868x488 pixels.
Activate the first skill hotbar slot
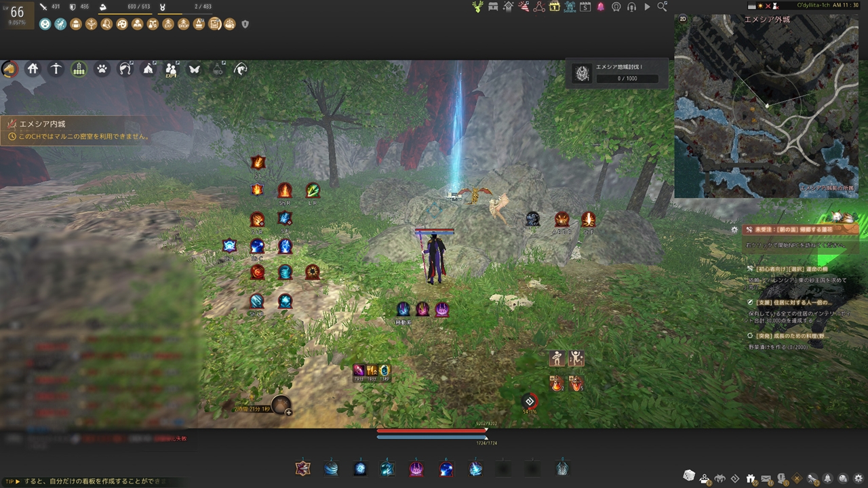[x=302, y=468]
